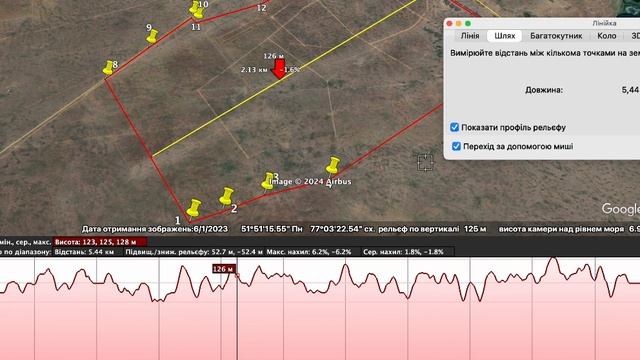Click latitude 51°51'15.55" Пн in status bar
640x360 pixels.
pos(271,229)
